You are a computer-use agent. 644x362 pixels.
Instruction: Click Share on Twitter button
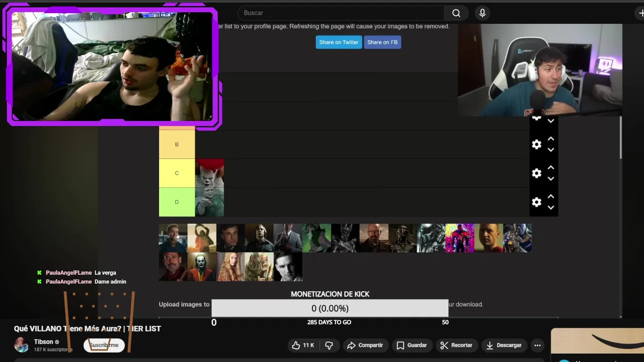[339, 42]
